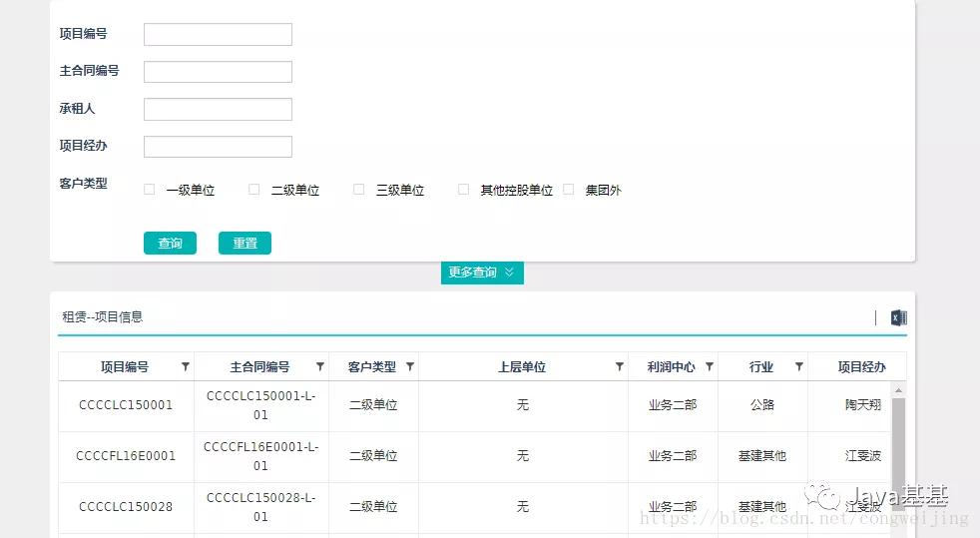Filter the 项目编号 column

tap(186, 366)
